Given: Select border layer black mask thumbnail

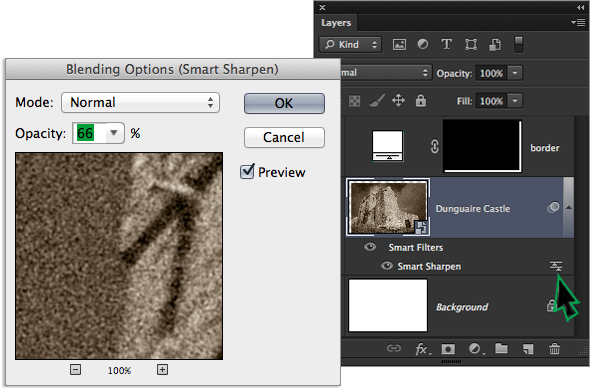Looking at the screenshot, I should pyautogui.click(x=482, y=146).
